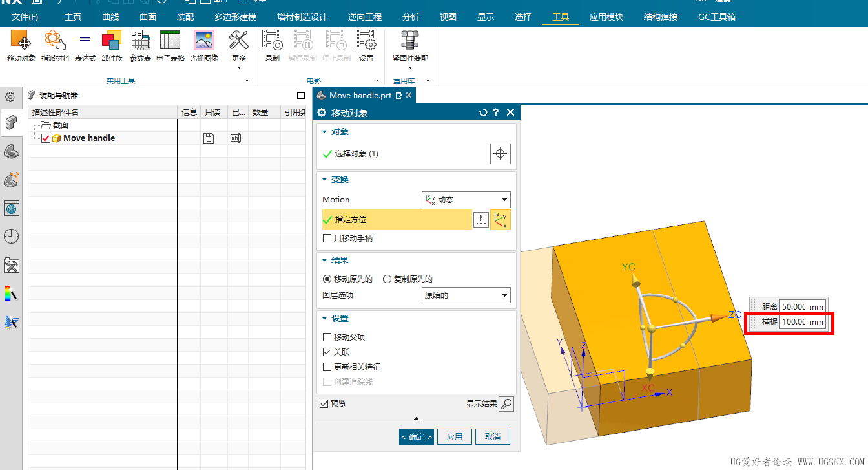Click the 取消 cancel button
The height and width of the screenshot is (470, 868).
click(x=493, y=437)
